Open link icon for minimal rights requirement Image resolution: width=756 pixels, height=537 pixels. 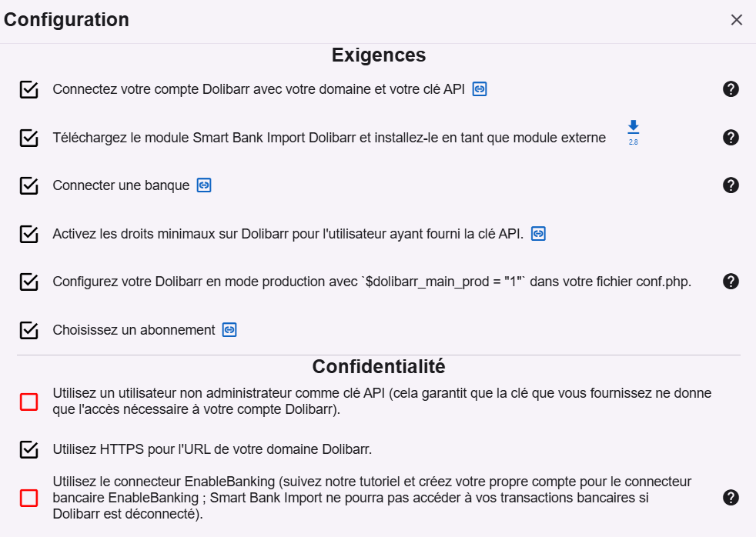(538, 234)
